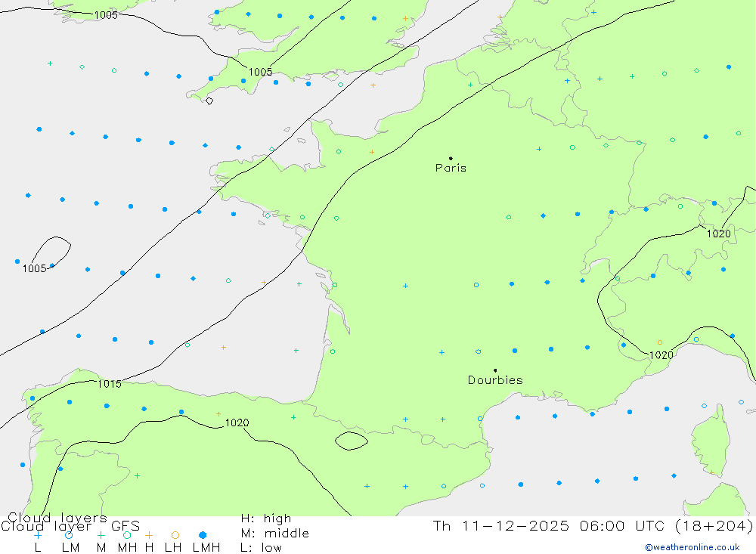Open the weatheronline.co.uk copyright link

coord(692,547)
